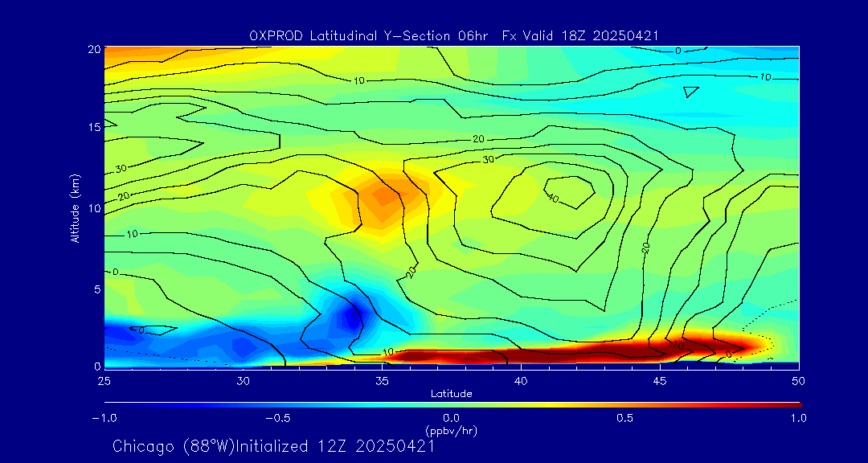Click latitude axis tick label 45
The width and height of the screenshot is (868, 463).
tap(660, 381)
